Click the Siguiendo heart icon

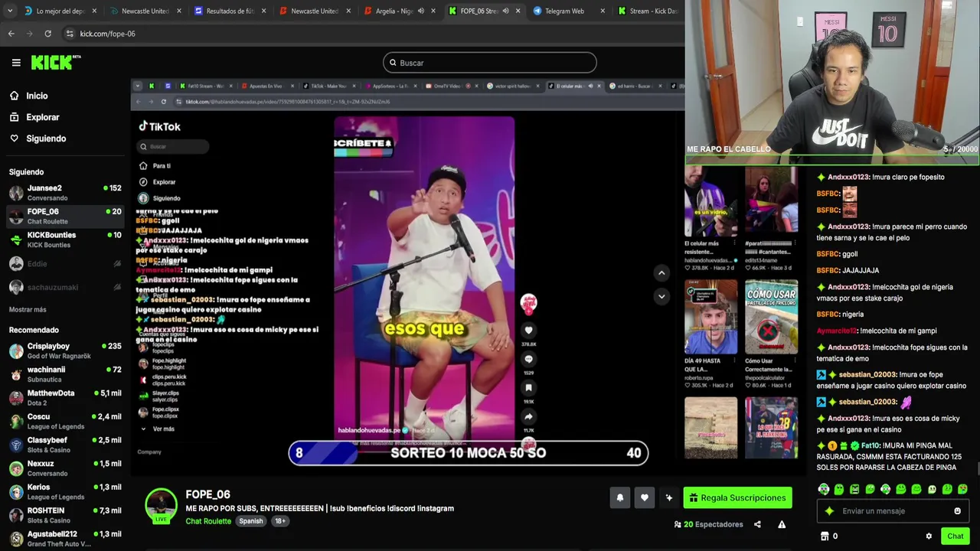coord(14,139)
